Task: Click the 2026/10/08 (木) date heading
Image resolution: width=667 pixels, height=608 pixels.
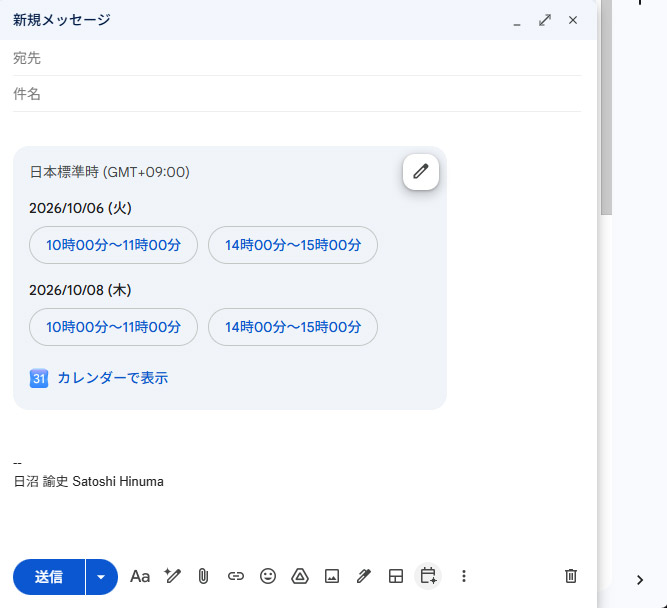Action: tap(80, 290)
